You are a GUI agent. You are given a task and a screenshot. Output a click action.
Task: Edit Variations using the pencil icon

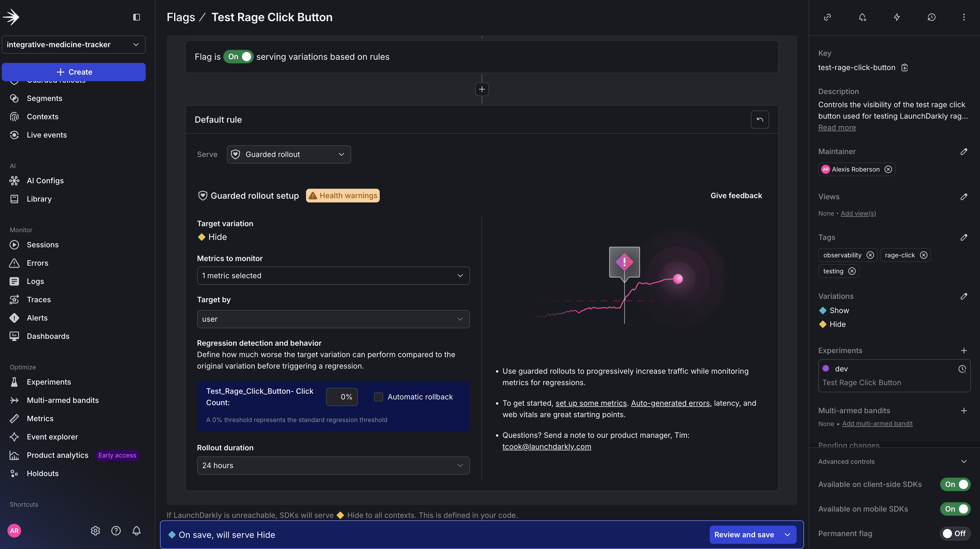pyautogui.click(x=964, y=297)
